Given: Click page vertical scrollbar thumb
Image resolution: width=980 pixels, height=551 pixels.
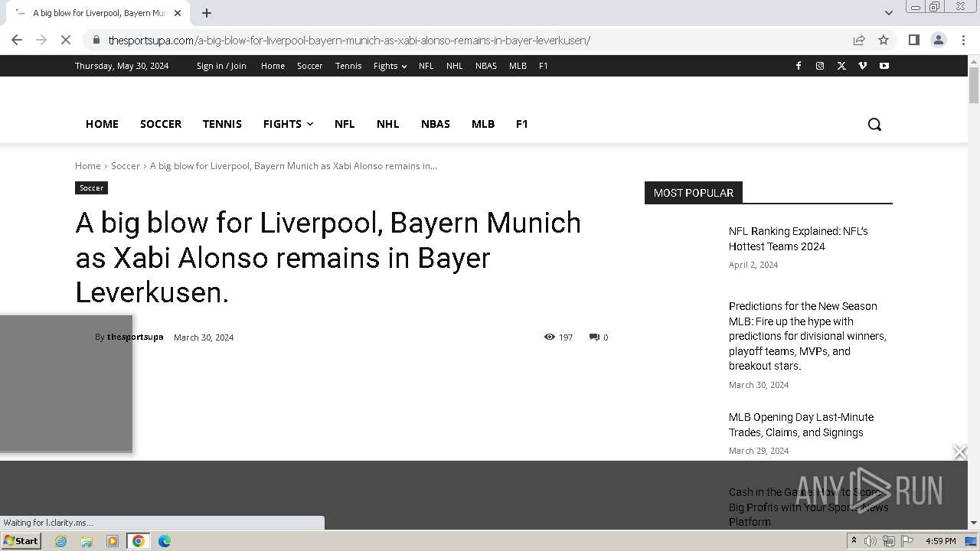Looking at the screenshot, I should pyautogui.click(x=974, y=85).
